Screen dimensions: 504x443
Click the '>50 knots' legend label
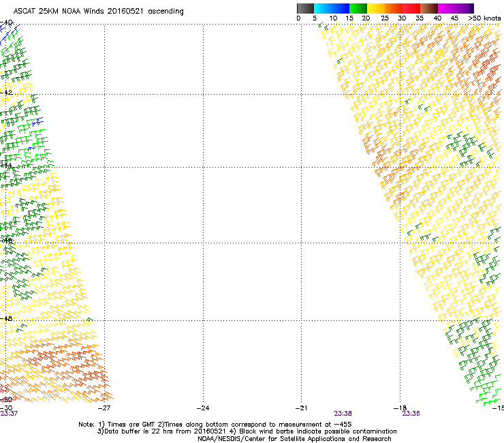[x=484, y=18]
